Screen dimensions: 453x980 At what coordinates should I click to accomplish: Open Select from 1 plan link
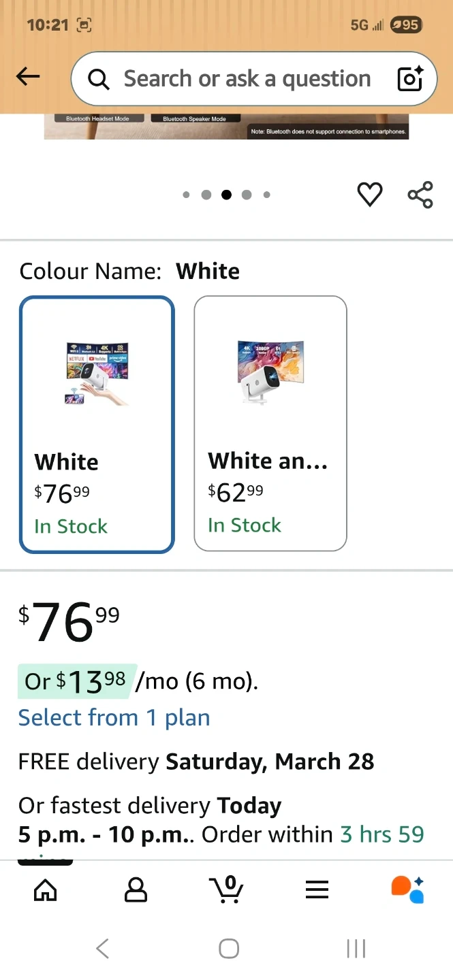tap(114, 717)
